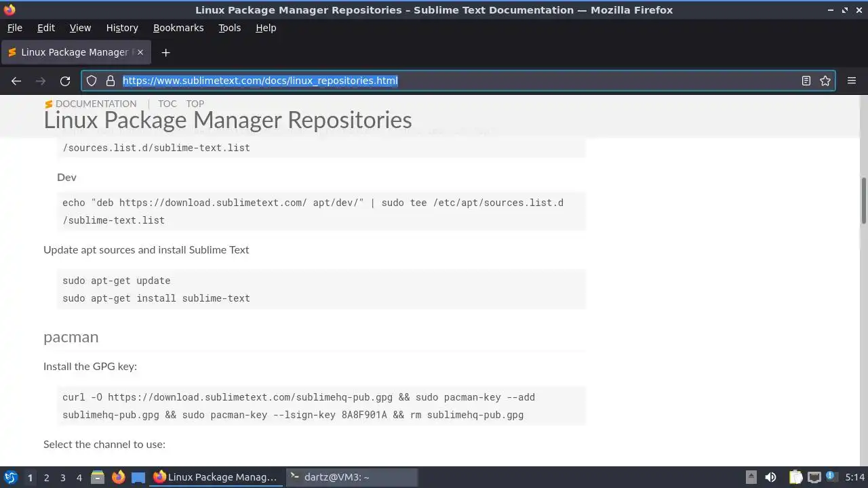
Task: Open removable media eject tray icon
Action: pyautogui.click(x=751, y=477)
